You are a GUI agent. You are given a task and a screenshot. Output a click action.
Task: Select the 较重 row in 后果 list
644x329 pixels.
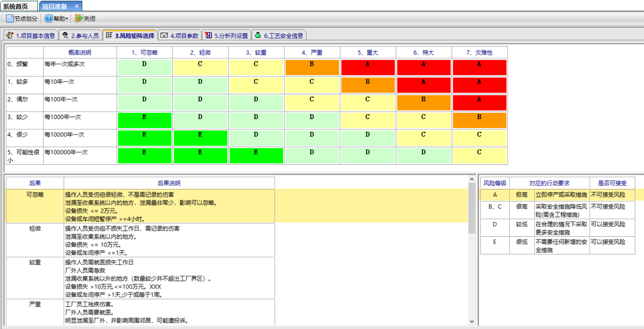point(140,278)
